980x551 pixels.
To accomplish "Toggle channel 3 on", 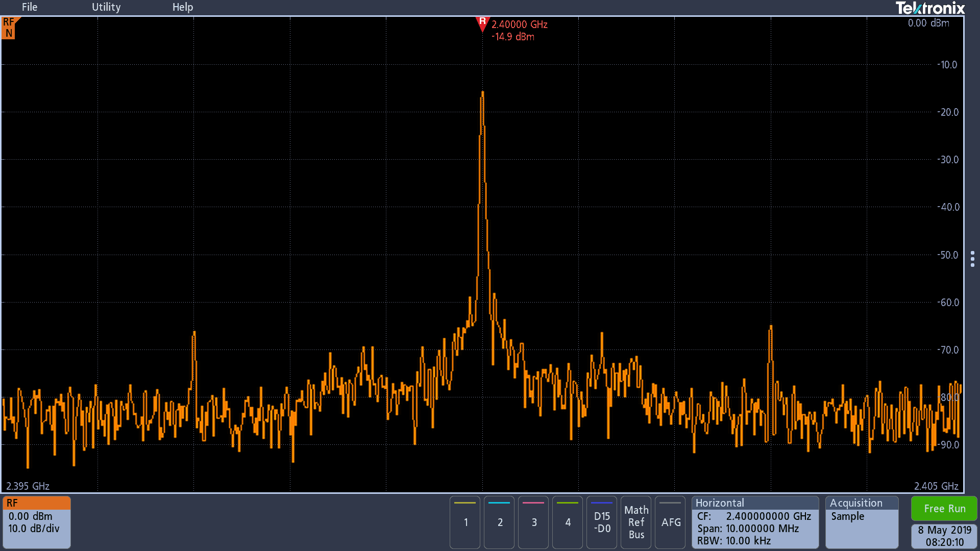I will 533,522.
